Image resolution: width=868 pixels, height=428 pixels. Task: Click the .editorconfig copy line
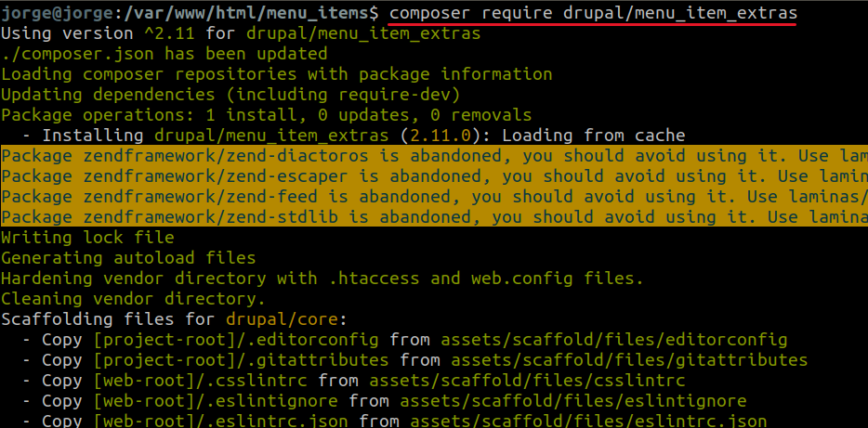click(404, 340)
